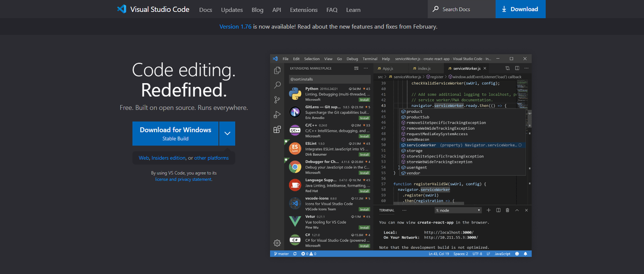Open the API nav item
Screen dimensions: 644x274
276,10
